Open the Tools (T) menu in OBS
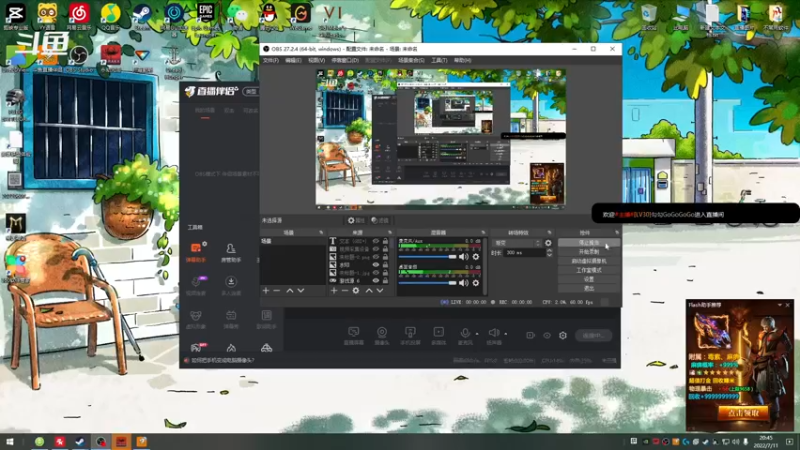The image size is (800, 450). 439,60
